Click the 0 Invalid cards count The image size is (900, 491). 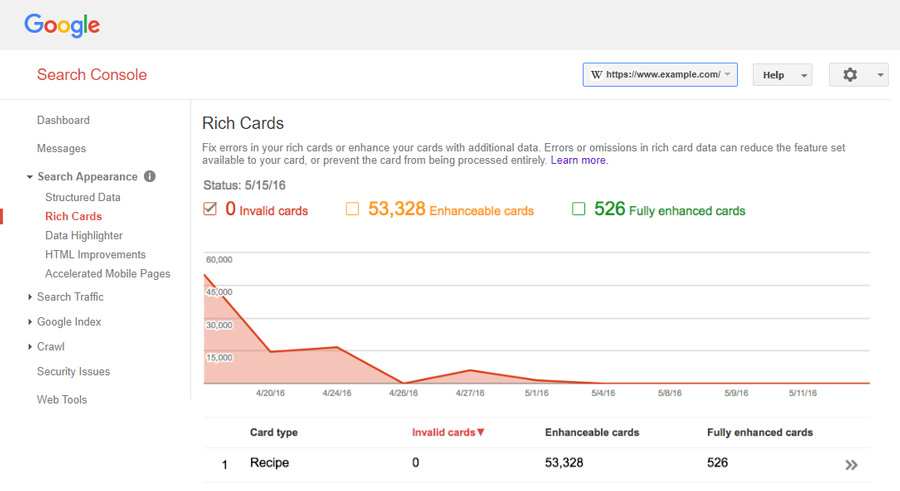(x=230, y=208)
